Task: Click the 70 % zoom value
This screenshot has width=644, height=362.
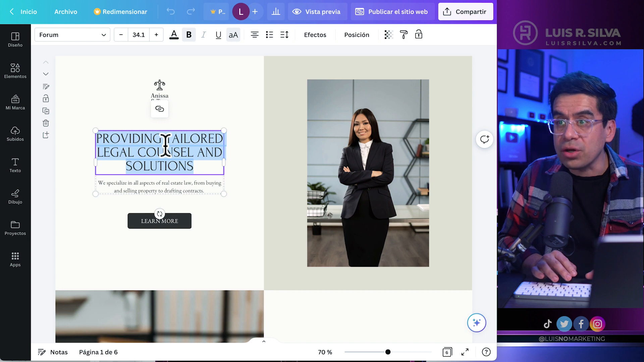Action: (325, 352)
